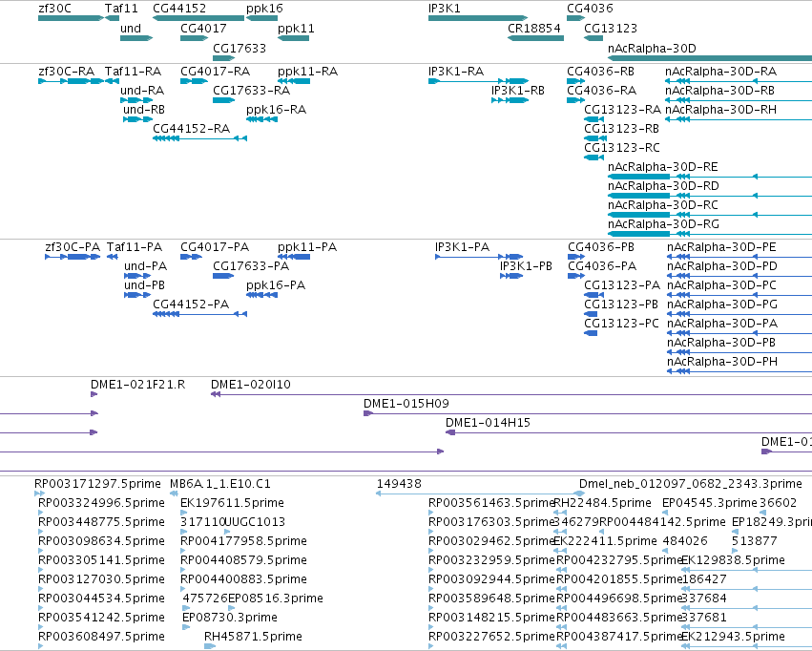Select feature EP08516.3prime
The image size is (812, 651).
coord(232,608)
